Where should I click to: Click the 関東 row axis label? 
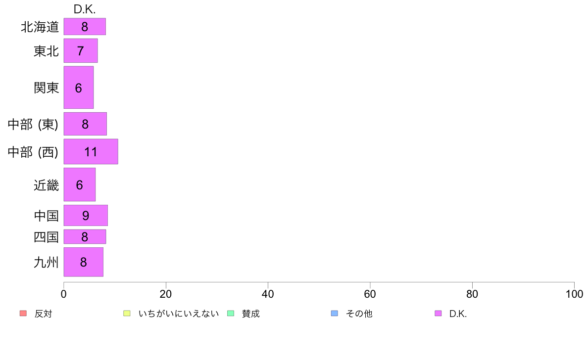[46, 88]
